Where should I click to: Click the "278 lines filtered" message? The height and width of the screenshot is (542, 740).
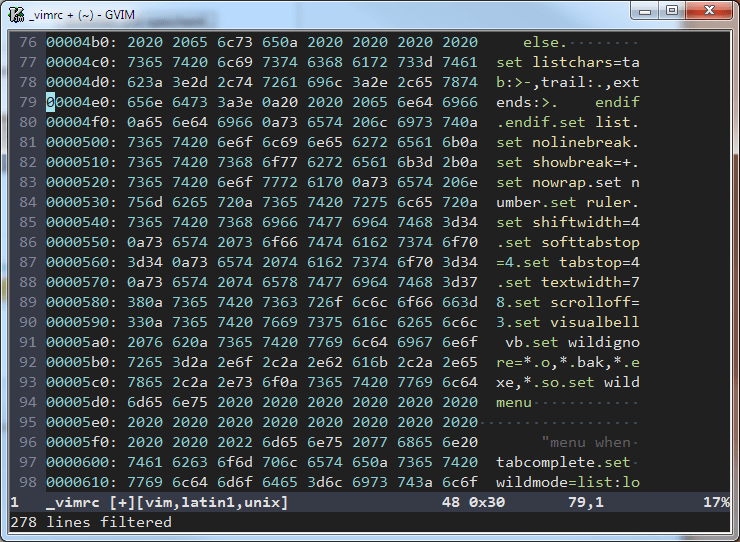click(x=91, y=522)
